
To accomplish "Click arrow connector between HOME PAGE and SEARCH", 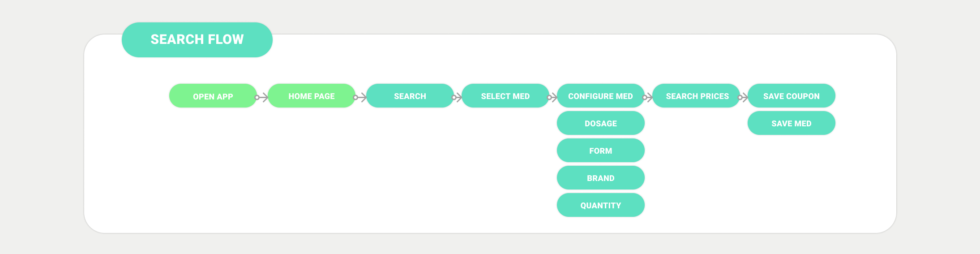I will (360, 97).
